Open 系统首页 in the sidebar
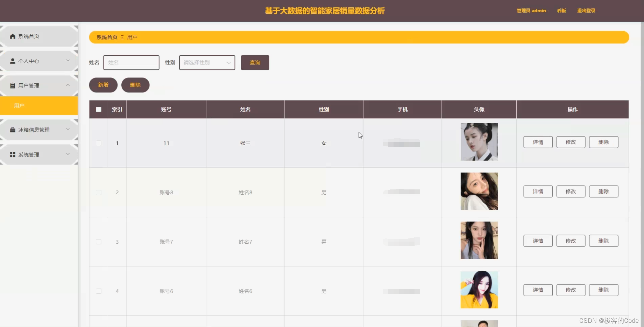644x327 pixels. coord(39,36)
